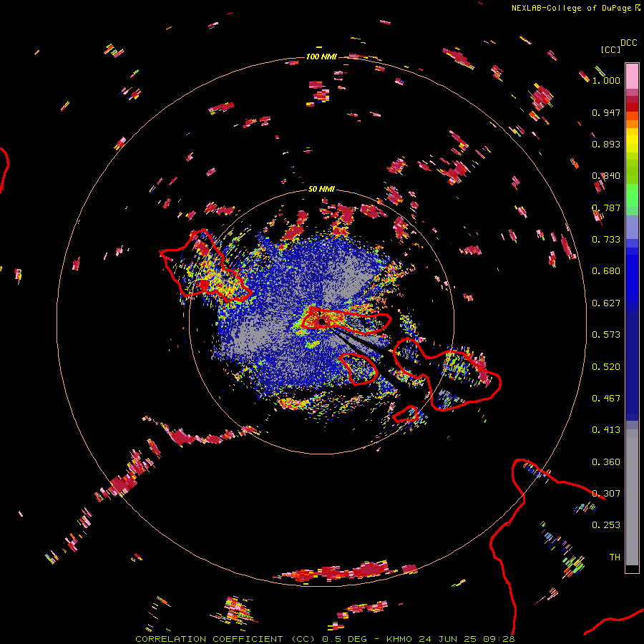Click the 0.680 color scale value
Image resolution: width=644 pixels, height=644 pixels.
pyautogui.click(x=606, y=270)
